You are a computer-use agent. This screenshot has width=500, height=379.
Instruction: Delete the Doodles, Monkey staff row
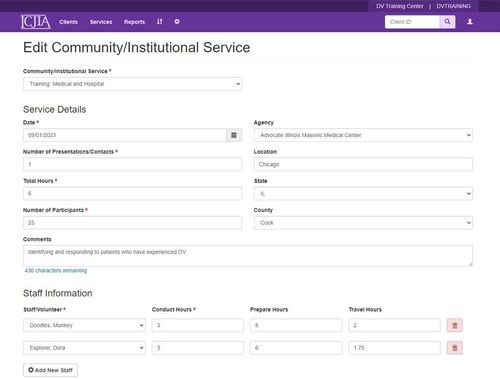tap(455, 325)
